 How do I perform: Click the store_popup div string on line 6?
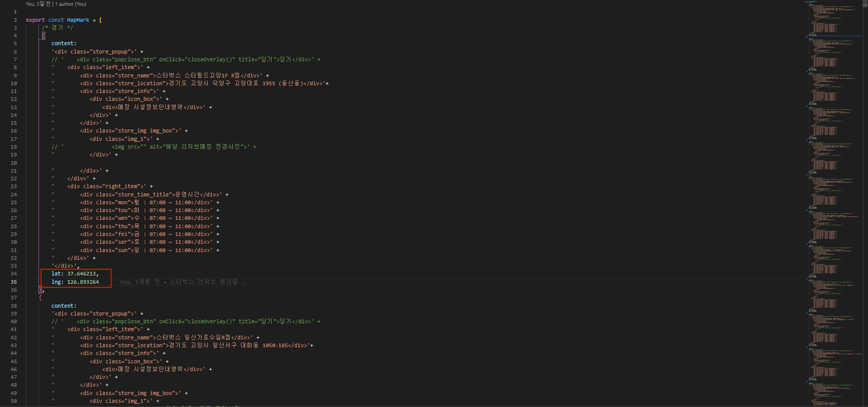click(x=97, y=51)
